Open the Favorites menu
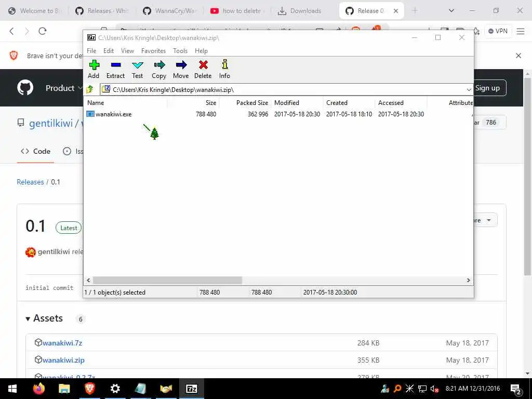Screen dimensions: 532x399 click(x=153, y=51)
